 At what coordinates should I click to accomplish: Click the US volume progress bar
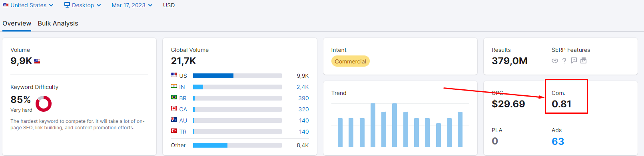tap(237, 76)
